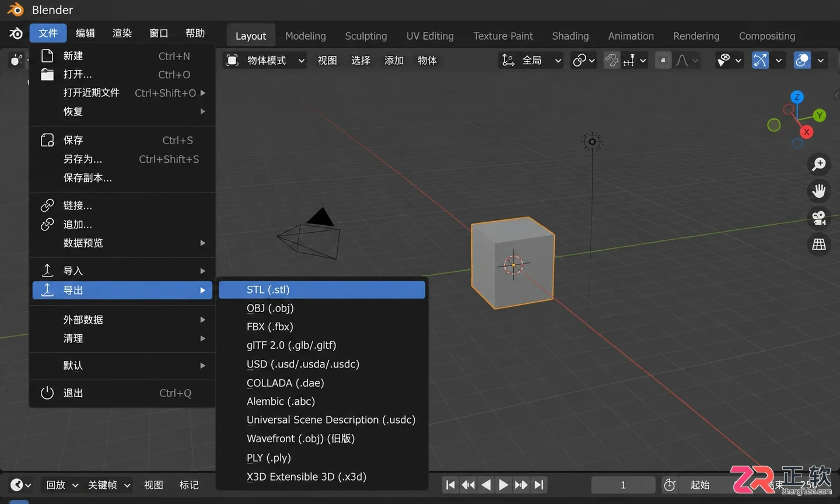This screenshot has width=840, height=504.
Task: Click the transform orientation axes icon
Action: pos(508,60)
